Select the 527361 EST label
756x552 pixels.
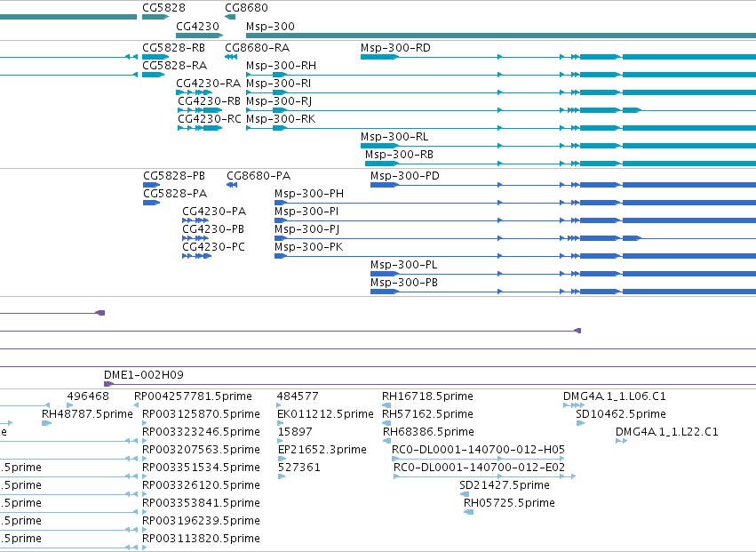pyautogui.click(x=298, y=468)
